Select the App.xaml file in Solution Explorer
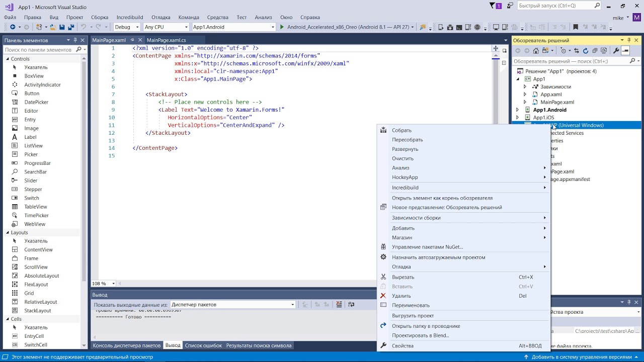The width and height of the screenshot is (644, 362). [551, 95]
